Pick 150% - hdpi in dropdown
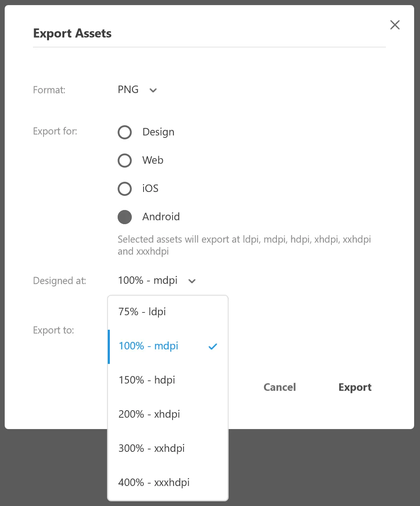The height and width of the screenshot is (506, 420). pyautogui.click(x=147, y=380)
